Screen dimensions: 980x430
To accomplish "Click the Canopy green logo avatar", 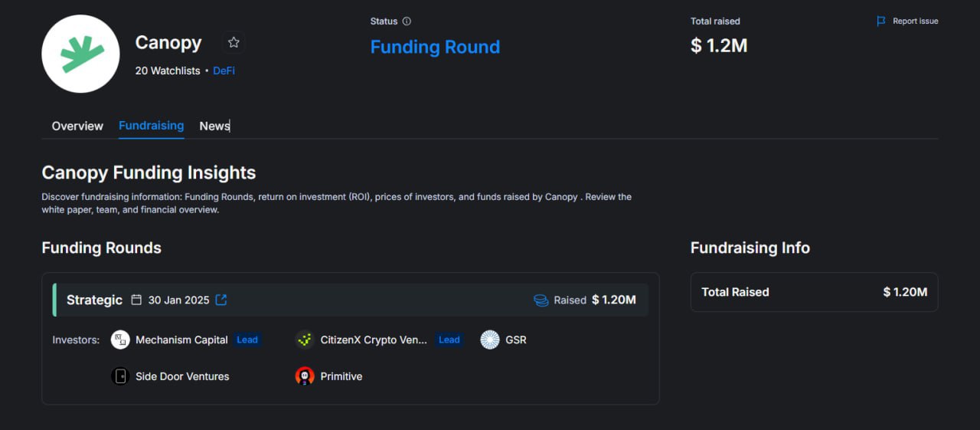I will click(x=80, y=54).
